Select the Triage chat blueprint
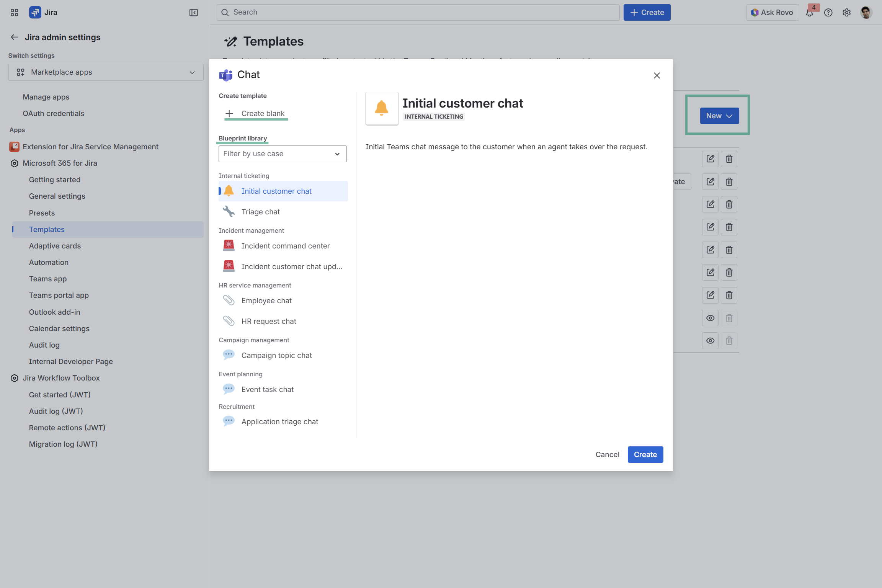Viewport: 882px width, 588px height. 260,212
